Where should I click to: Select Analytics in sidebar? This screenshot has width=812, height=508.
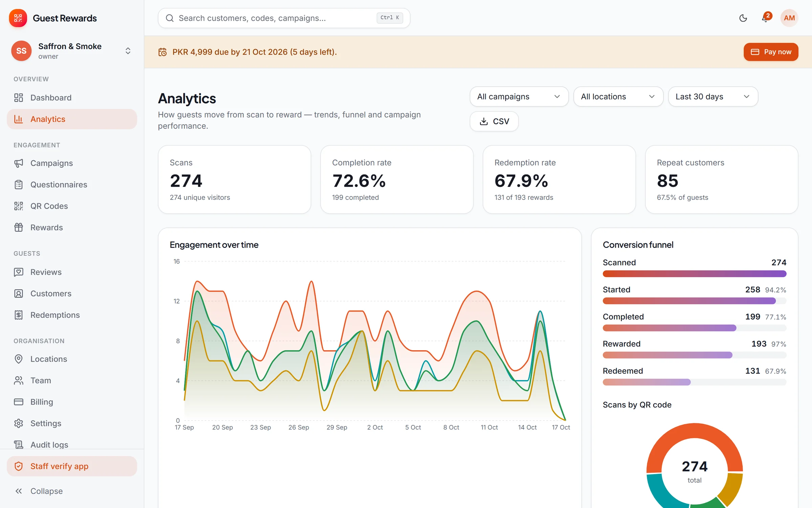(72, 119)
